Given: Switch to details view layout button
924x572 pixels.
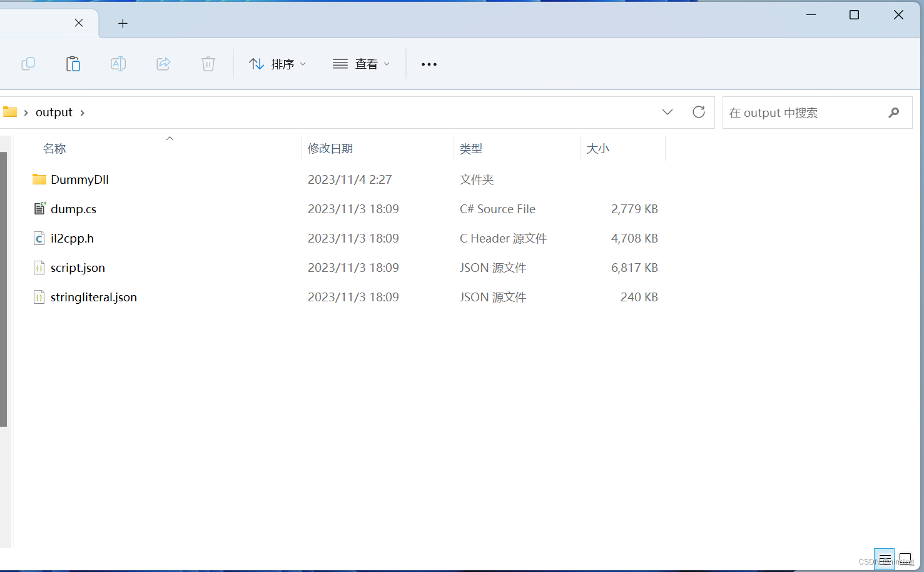Looking at the screenshot, I should [885, 558].
